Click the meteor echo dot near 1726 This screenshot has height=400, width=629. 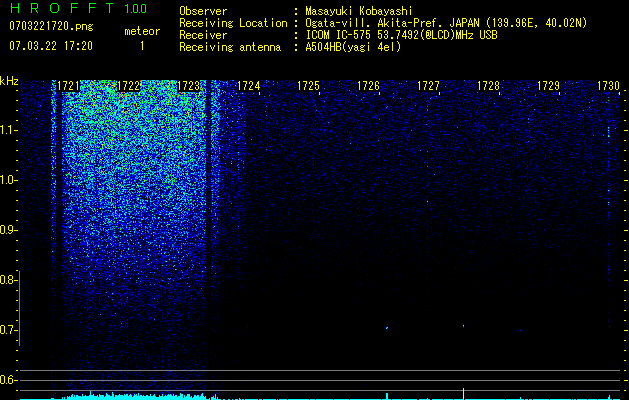387,328
